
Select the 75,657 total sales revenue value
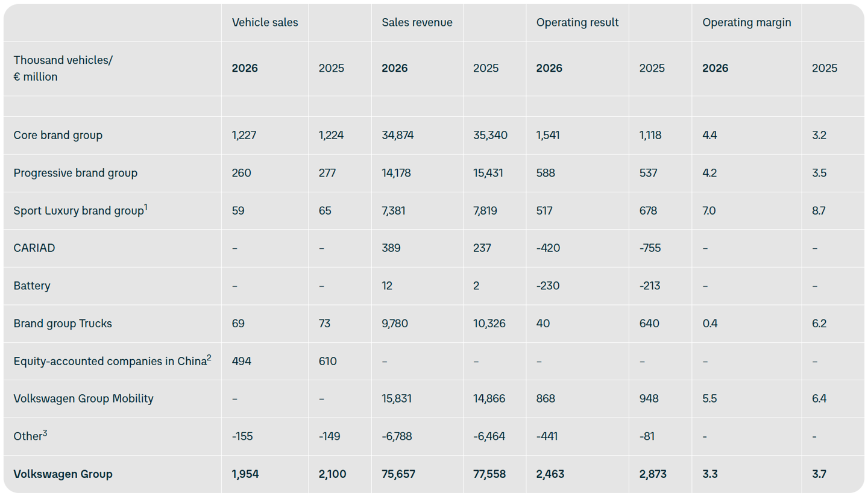click(398, 474)
